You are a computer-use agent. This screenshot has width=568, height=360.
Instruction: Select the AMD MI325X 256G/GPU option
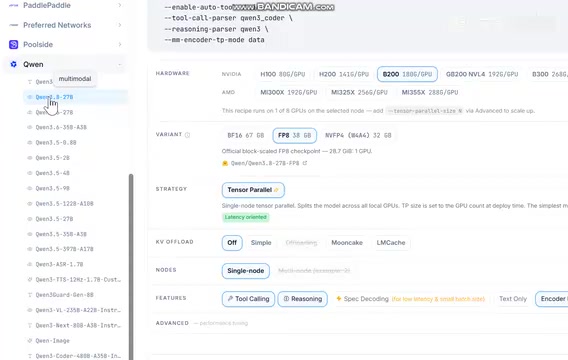click(359, 92)
